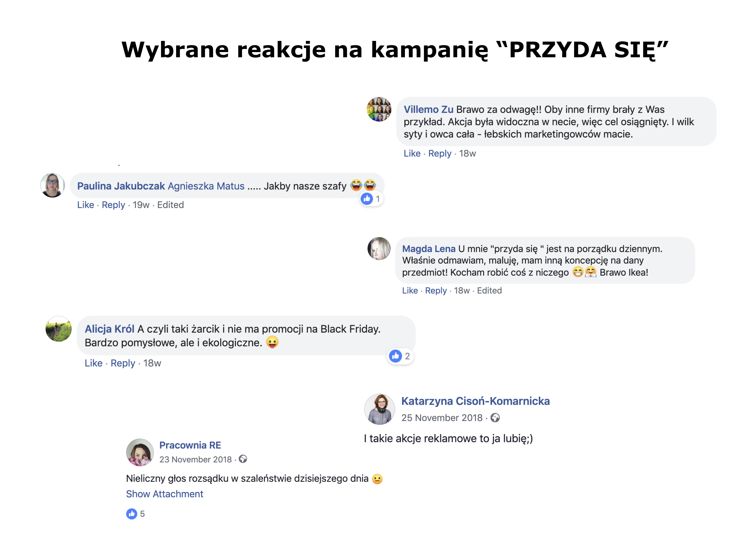The height and width of the screenshot is (534, 756).
Task: Like Paulina Jakubczak's comment
Action: [x=86, y=205]
